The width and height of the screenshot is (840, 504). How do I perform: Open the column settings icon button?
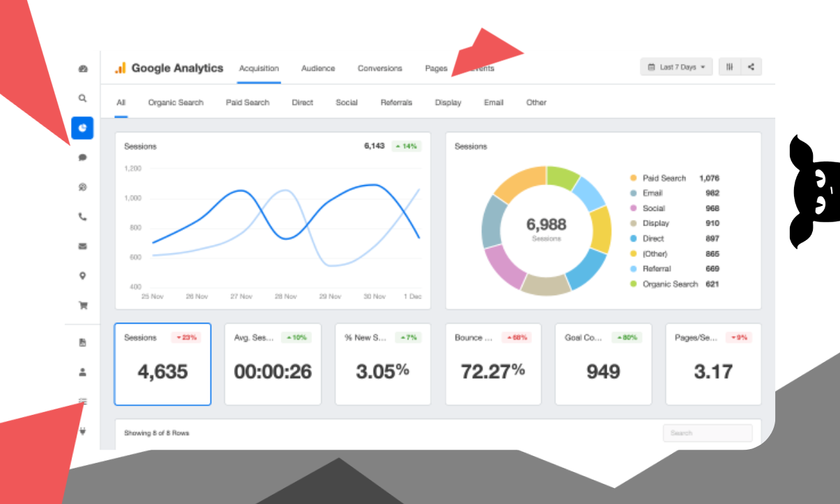tap(729, 67)
